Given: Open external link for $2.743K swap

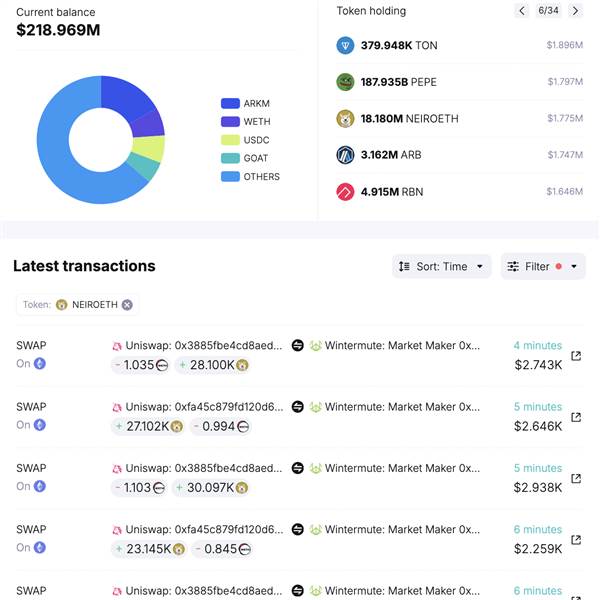Looking at the screenshot, I should click(x=576, y=356).
